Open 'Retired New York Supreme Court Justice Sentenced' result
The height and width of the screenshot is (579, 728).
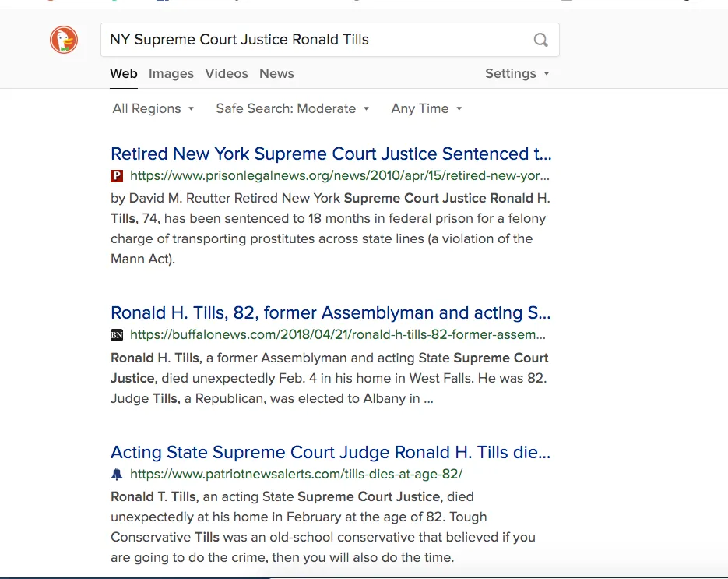[331, 154]
